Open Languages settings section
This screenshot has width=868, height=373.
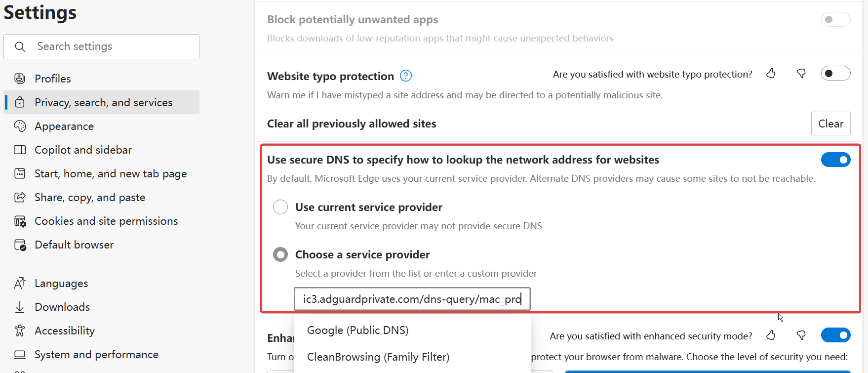(61, 283)
